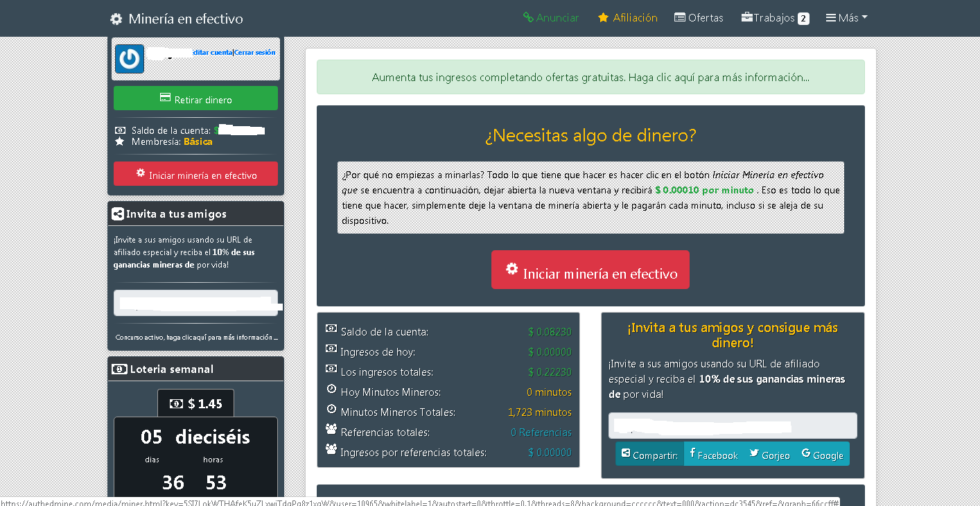The image size is (980, 506).
Task: Open the green Aumenta tus ingresos banner
Action: tap(590, 77)
